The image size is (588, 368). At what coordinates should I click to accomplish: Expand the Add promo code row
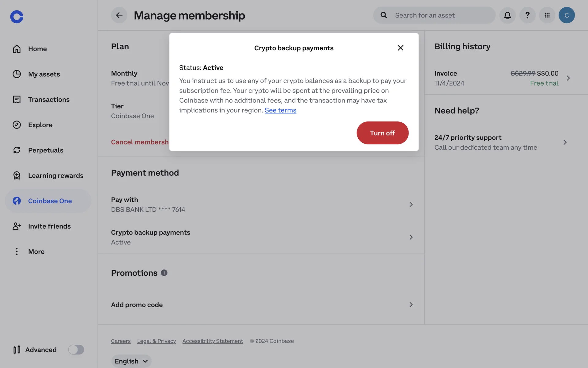[x=411, y=305]
